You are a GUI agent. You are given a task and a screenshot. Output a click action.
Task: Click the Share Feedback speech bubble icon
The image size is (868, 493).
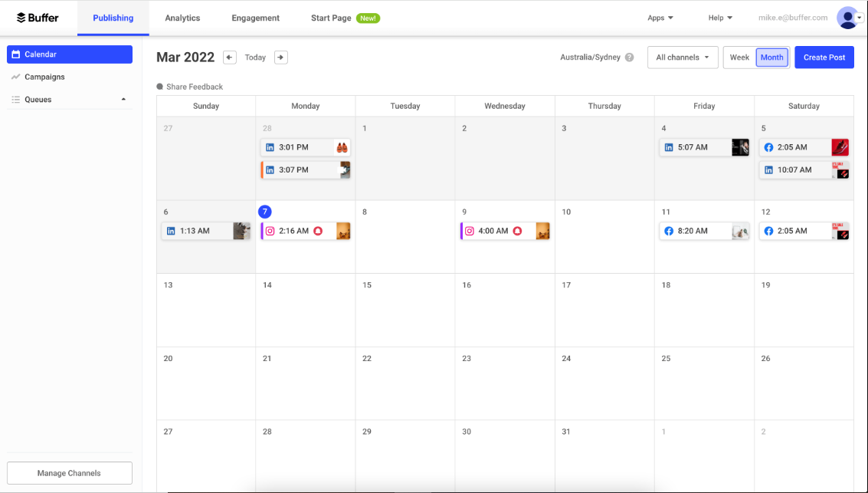160,87
